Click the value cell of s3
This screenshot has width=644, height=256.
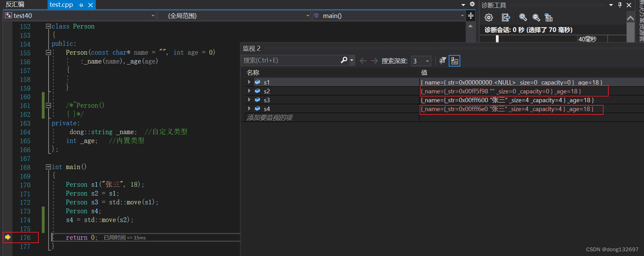[x=532, y=100]
